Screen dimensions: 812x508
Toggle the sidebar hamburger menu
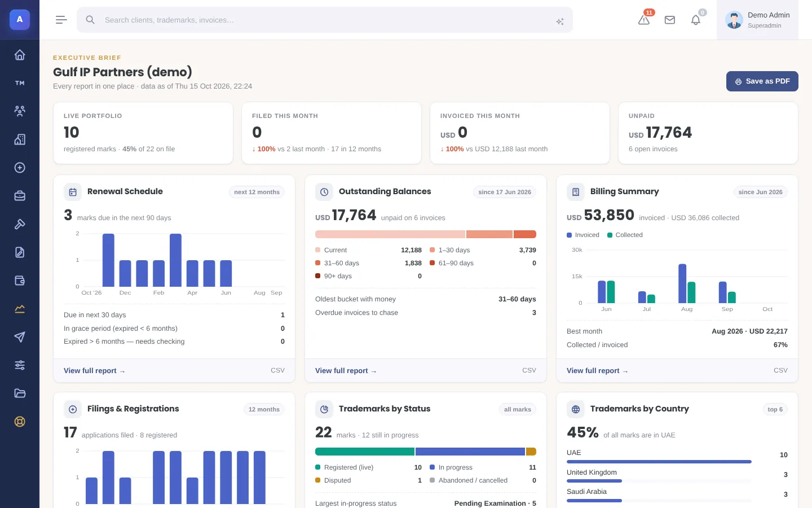tap(61, 20)
